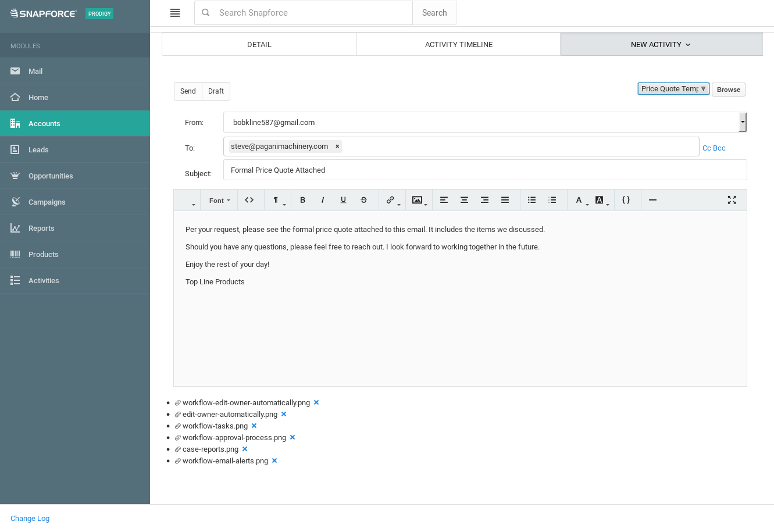This screenshot has width=774, height=532.
Task: Go to Home via house icon
Action: point(15,97)
